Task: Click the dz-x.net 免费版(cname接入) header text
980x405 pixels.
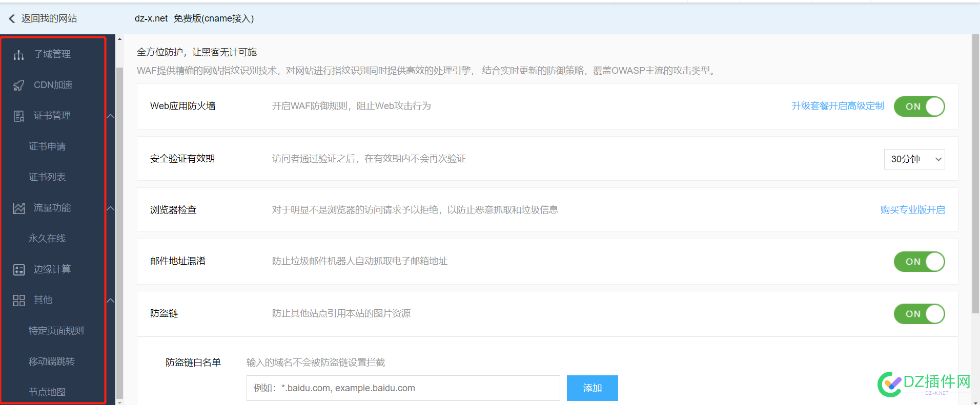Action: [x=194, y=18]
